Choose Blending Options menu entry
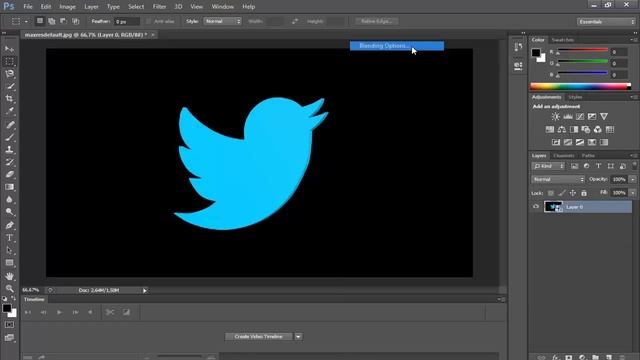640x360 pixels. 397,46
